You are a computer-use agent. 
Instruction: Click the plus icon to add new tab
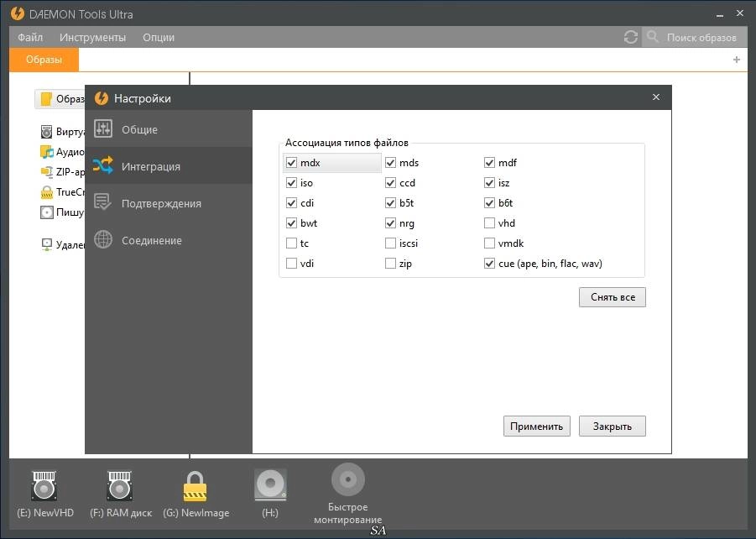pos(736,60)
